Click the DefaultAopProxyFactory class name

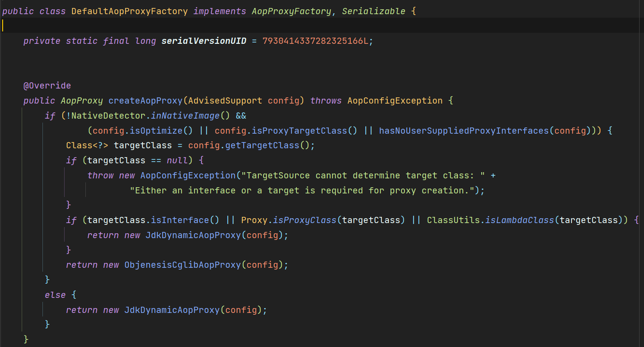tap(130, 11)
